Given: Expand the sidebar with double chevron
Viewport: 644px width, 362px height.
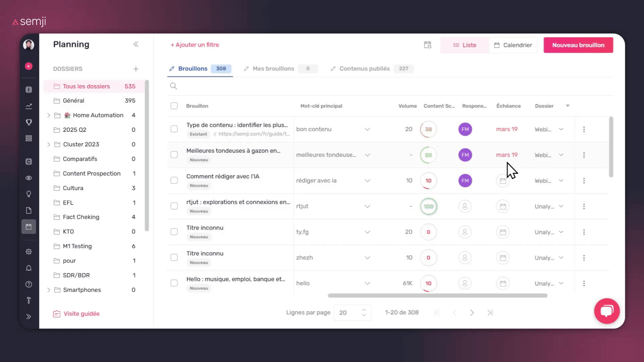Looking at the screenshot, I should pos(29,317).
